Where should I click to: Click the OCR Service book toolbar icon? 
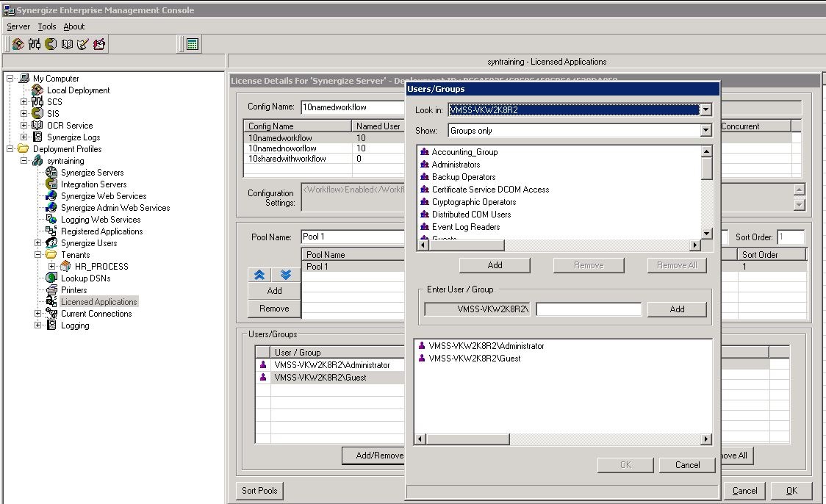pos(67,44)
